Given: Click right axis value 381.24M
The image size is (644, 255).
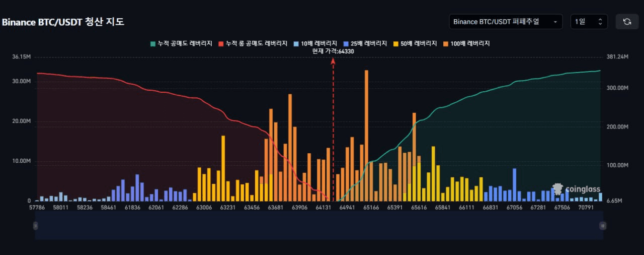Looking at the screenshot, I should (618, 56).
